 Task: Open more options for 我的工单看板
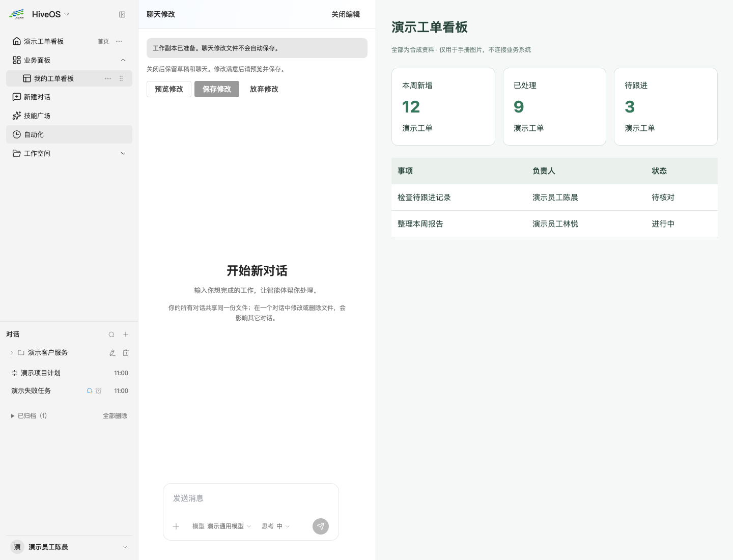click(108, 78)
